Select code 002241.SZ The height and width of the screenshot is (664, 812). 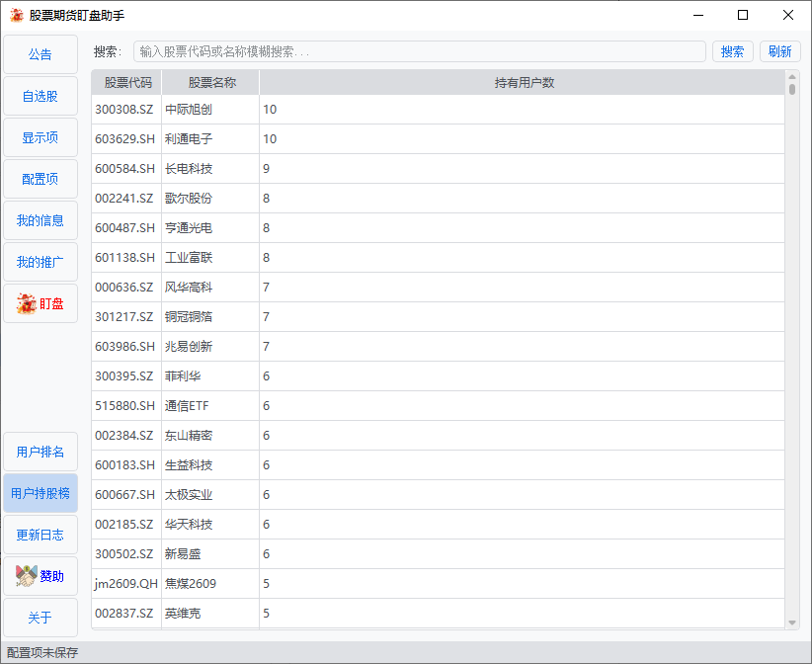click(124, 198)
